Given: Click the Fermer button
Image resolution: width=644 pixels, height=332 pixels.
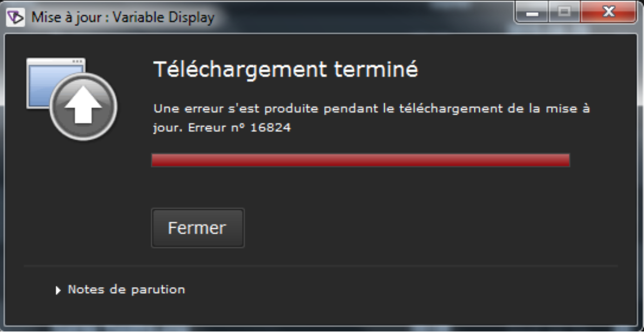Looking at the screenshot, I should click(x=198, y=228).
